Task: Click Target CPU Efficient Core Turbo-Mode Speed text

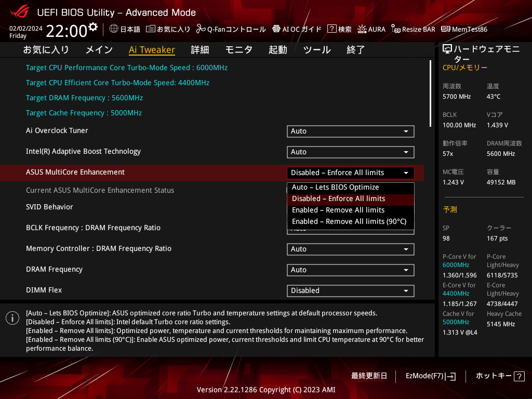Action: pos(117,83)
